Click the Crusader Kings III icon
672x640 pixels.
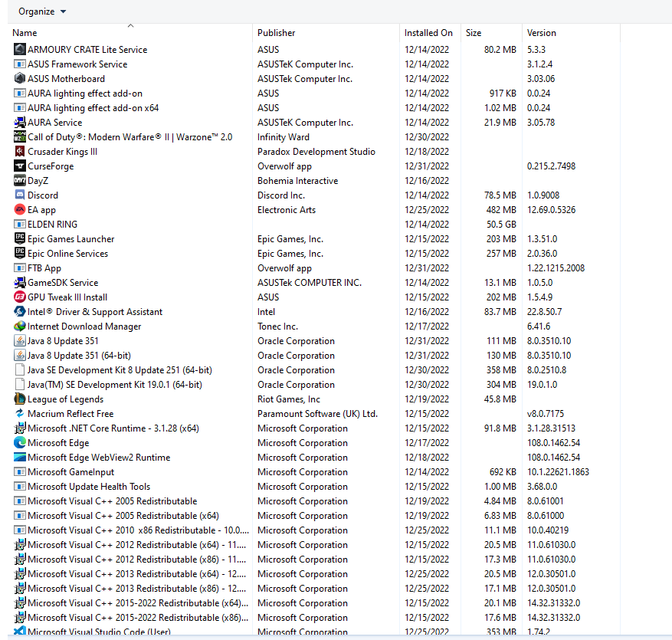[x=20, y=151]
